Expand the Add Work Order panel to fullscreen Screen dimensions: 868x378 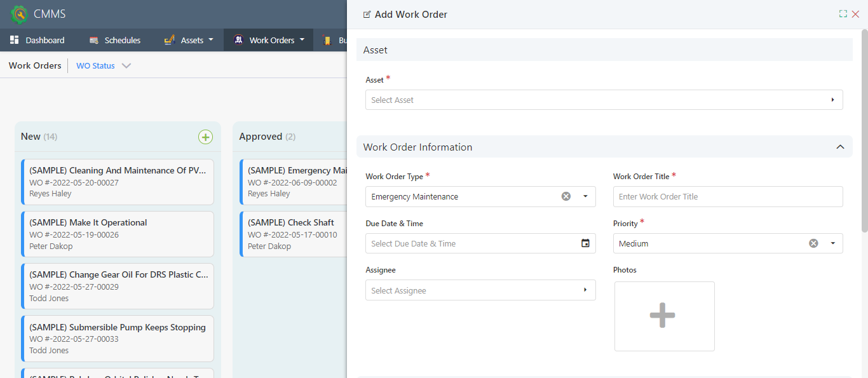click(843, 13)
